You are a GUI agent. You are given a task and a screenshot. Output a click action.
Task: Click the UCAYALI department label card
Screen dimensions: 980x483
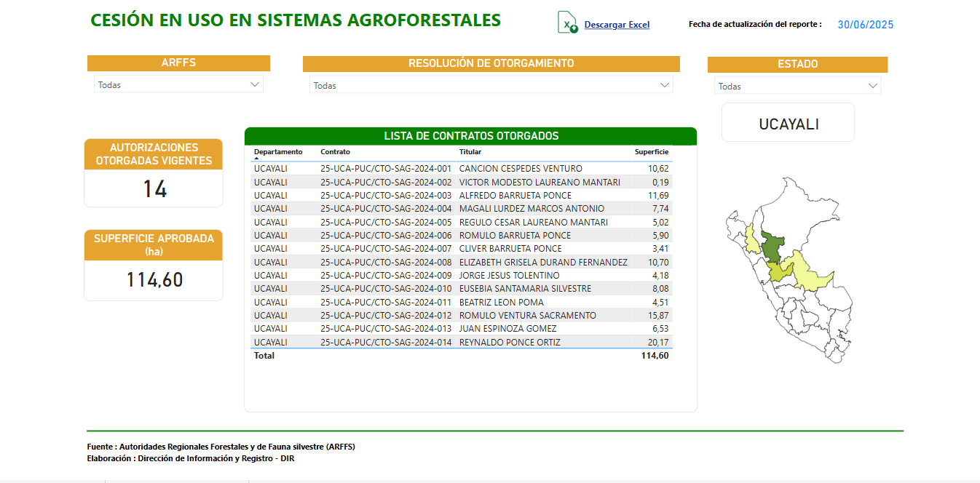(x=789, y=124)
